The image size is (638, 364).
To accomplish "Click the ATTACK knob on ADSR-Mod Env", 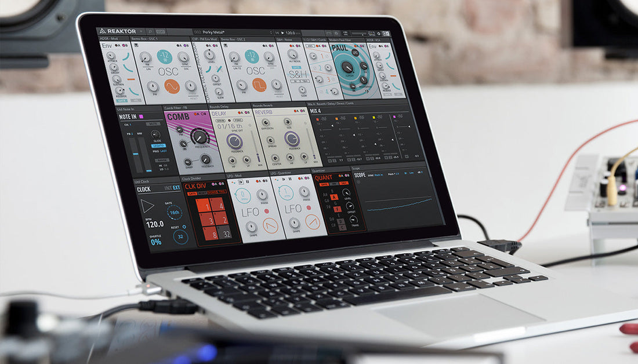I will [111, 56].
